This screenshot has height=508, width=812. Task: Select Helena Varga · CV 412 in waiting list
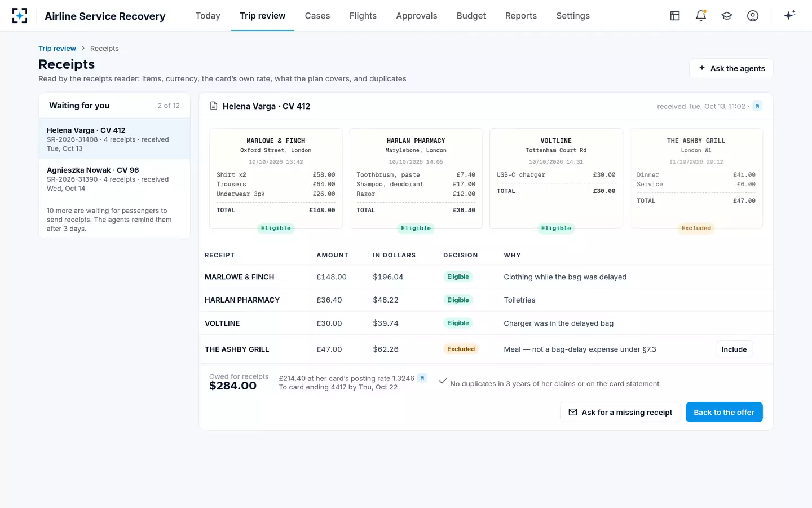coord(114,139)
